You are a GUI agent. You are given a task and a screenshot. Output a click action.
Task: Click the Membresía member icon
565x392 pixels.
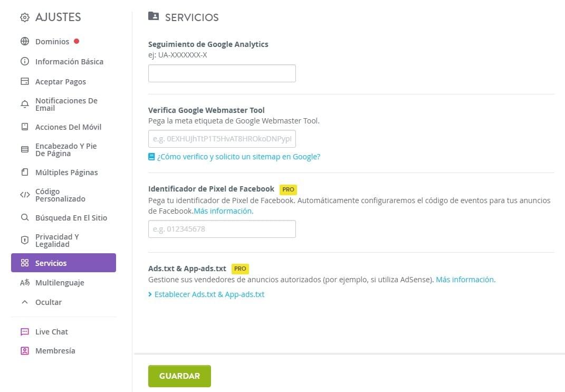(x=24, y=350)
